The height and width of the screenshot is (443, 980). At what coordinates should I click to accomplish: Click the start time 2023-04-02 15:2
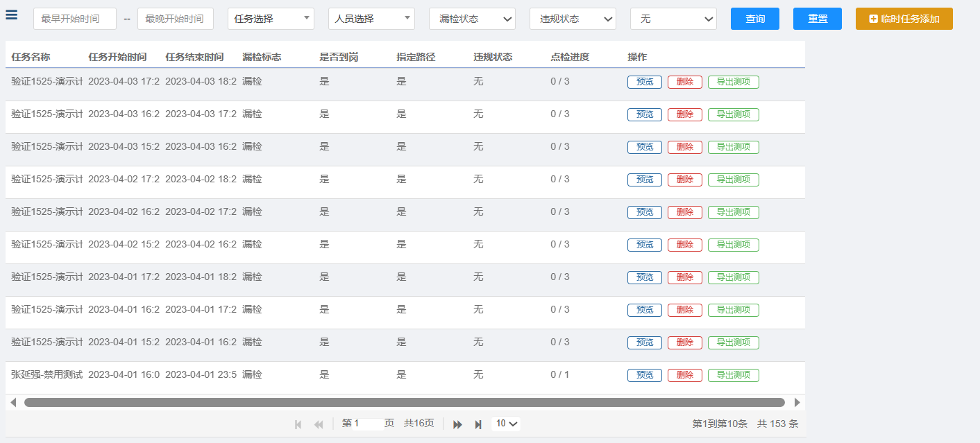(x=124, y=244)
